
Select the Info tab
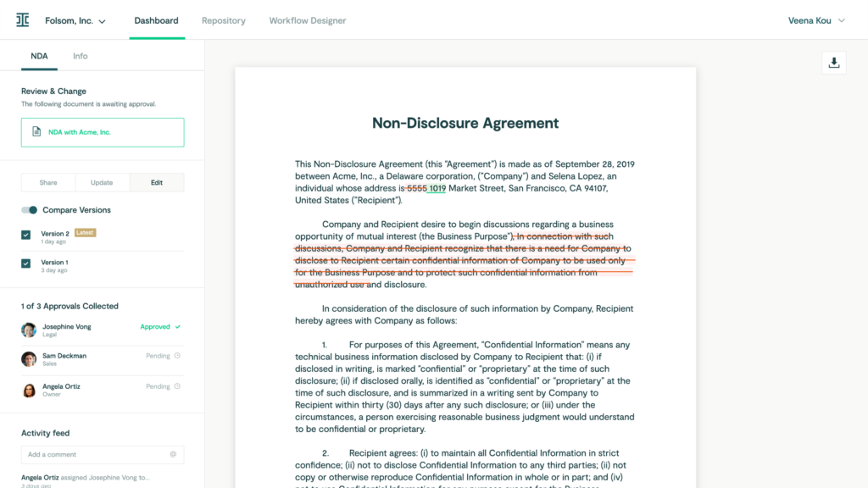(80, 56)
